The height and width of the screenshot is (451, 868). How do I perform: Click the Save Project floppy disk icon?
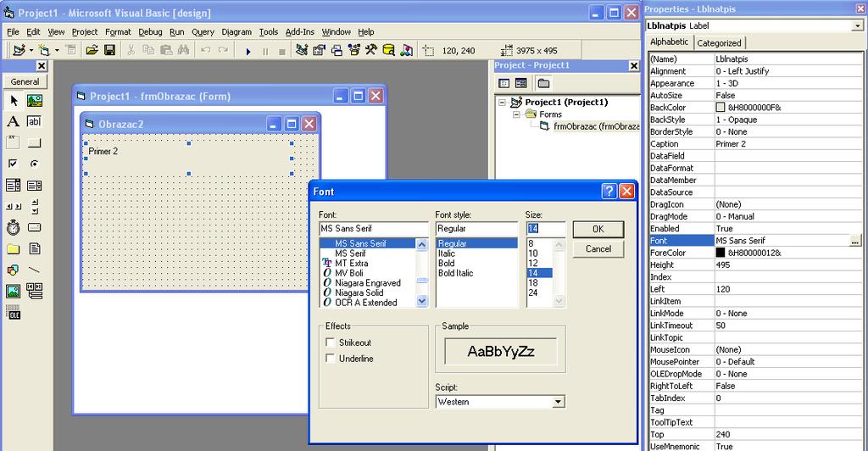pyautogui.click(x=109, y=50)
